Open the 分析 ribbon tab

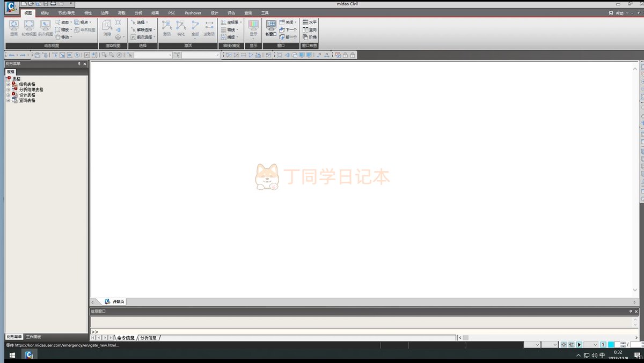pos(138,13)
